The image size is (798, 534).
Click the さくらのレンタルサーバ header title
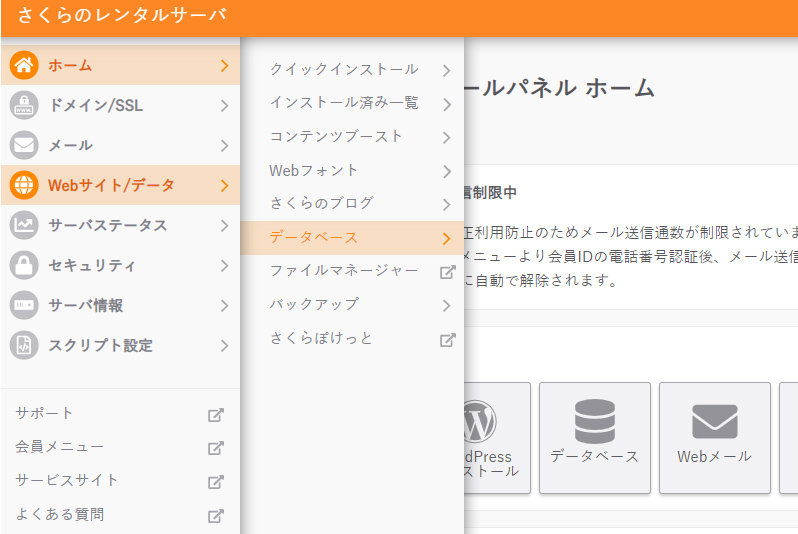(122, 15)
